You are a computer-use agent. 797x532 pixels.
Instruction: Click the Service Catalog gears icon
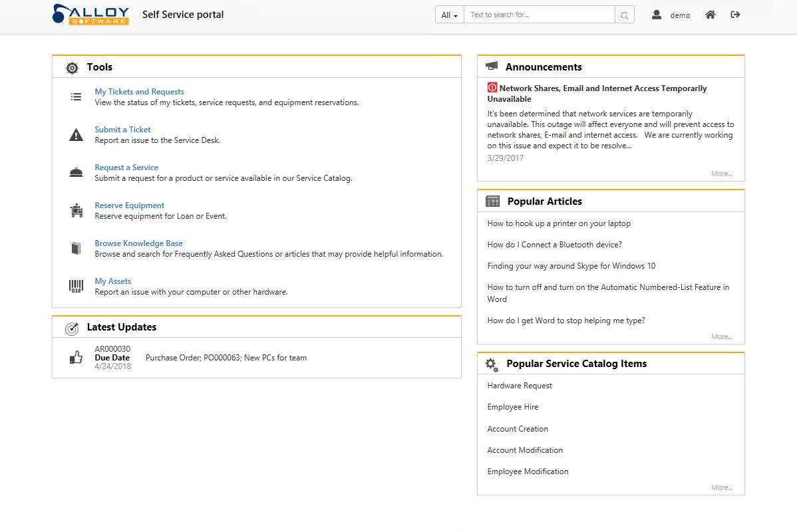pos(492,364)
